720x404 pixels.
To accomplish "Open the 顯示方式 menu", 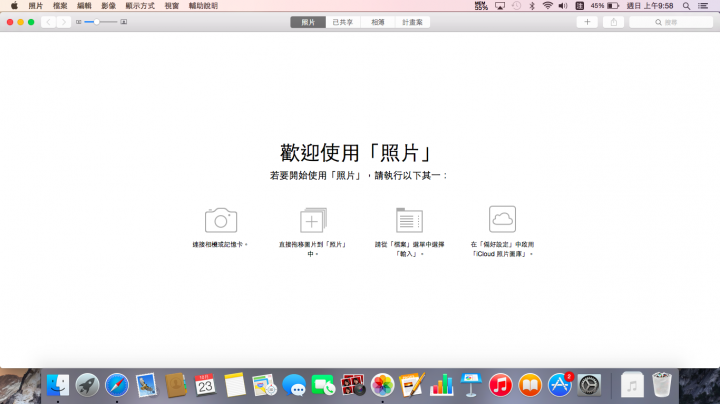I will 140,6.
